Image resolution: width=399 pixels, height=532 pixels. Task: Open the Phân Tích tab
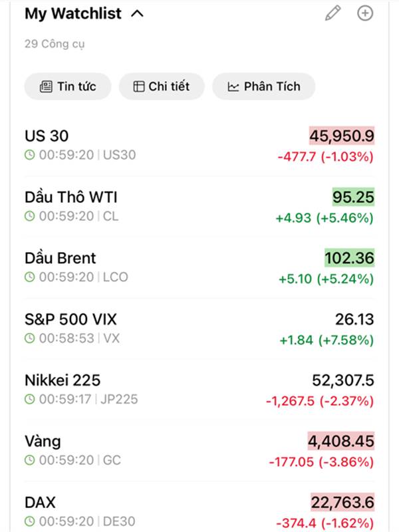click(x=263, y=86)
